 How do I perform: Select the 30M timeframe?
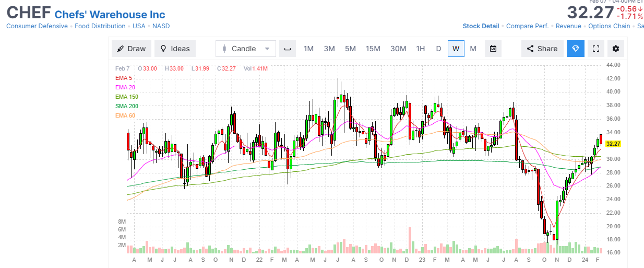point(398,49)
